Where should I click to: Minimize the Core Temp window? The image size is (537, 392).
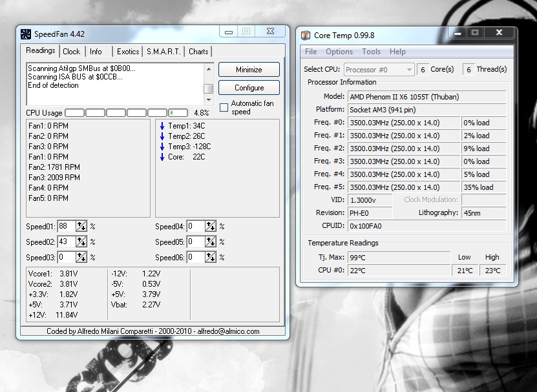click(458, 33)
